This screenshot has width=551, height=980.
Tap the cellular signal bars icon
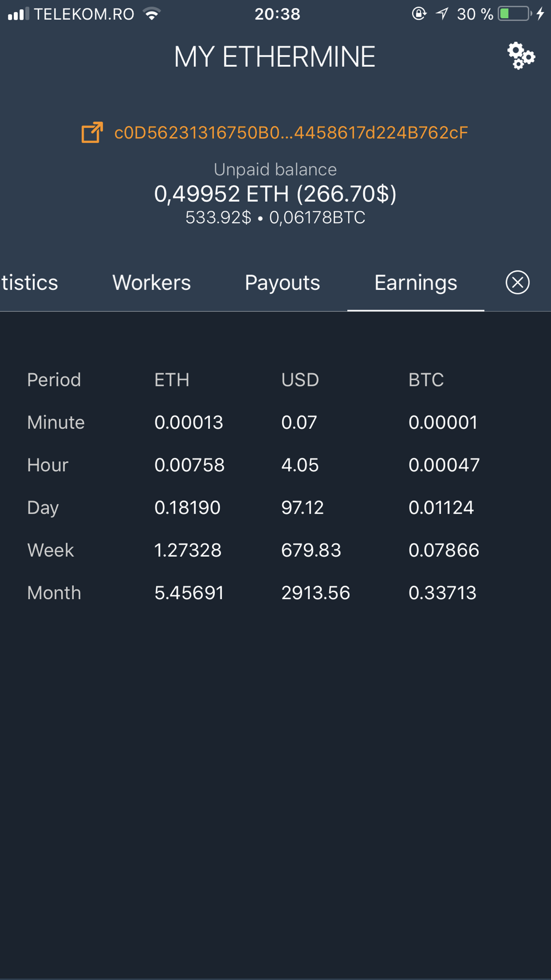[x=18, y=14]
